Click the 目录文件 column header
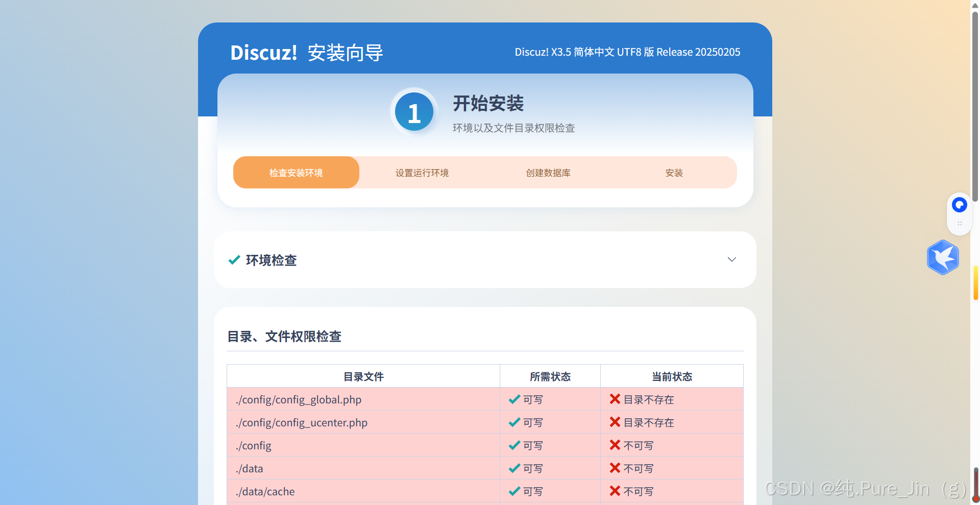The height and width of the screenshot is (505, 980). coord(363,376)
